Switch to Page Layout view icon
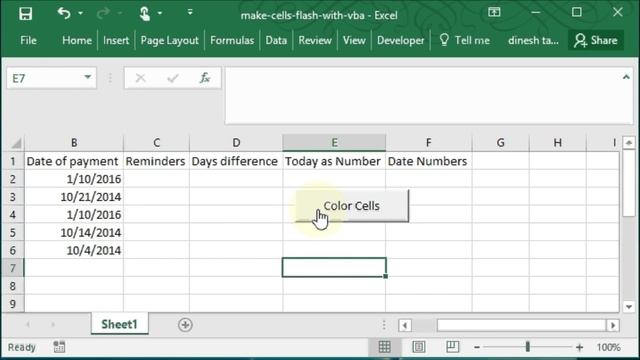Viewport: 640px width, 360px height. [x=419, y=347]
